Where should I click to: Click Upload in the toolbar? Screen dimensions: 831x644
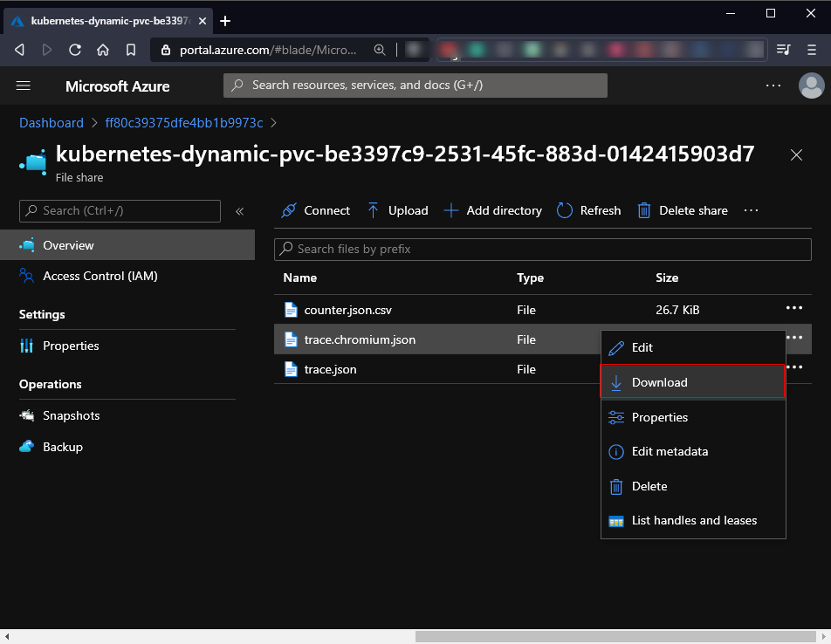[x=397, y=211]
